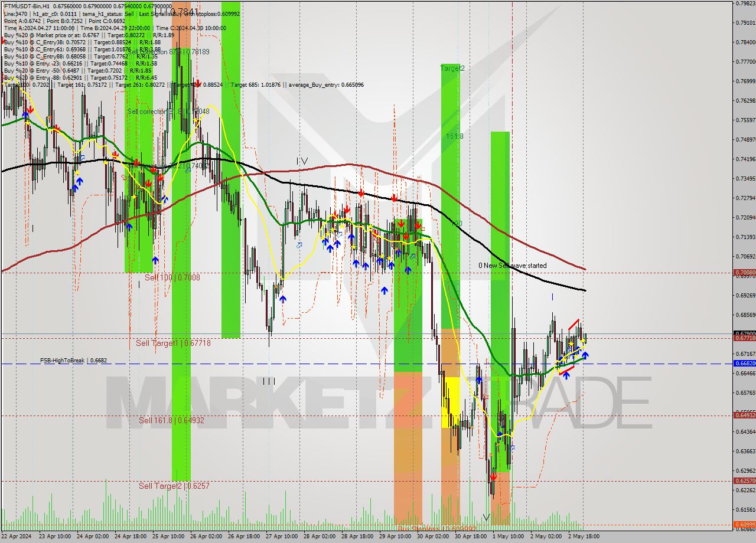Click the 'Sell Target1 | 0.67718' label

click(173, 343)
